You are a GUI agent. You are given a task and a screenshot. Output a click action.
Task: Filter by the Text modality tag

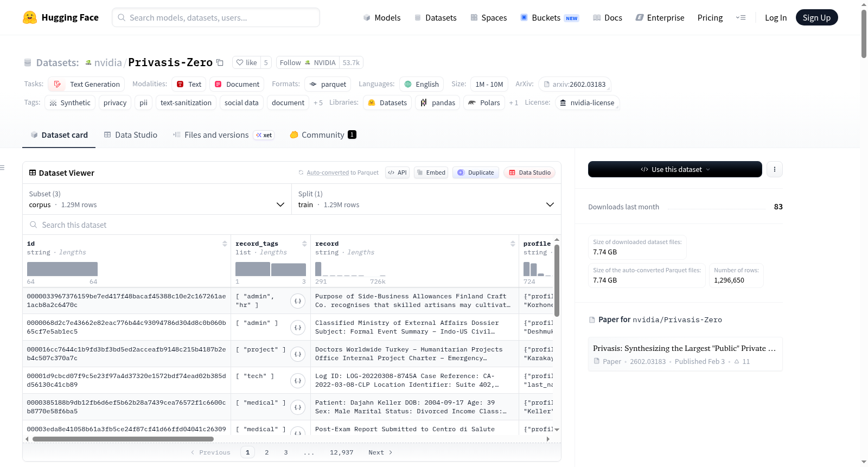point(189,84)
